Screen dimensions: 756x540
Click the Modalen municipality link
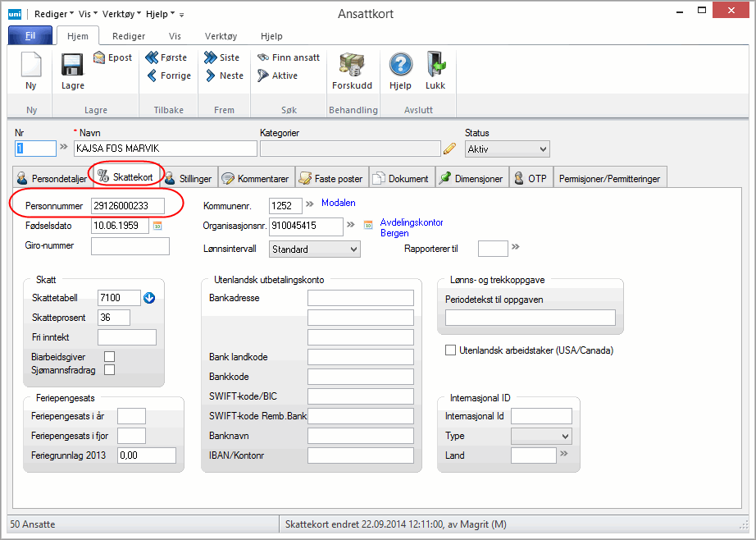tap(339, 203)
